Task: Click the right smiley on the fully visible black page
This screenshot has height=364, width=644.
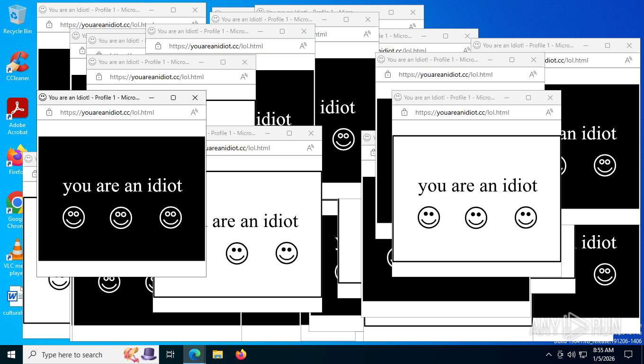Action: (x=170, y=218)
